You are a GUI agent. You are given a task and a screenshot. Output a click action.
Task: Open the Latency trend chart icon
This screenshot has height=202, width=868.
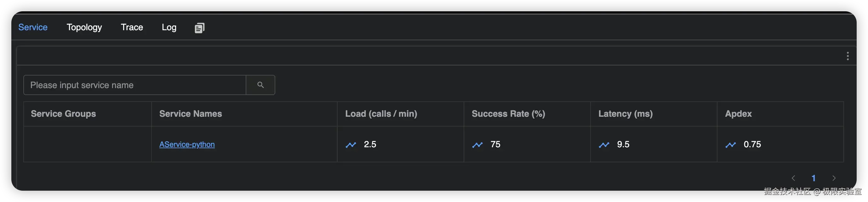click(604, 145)
